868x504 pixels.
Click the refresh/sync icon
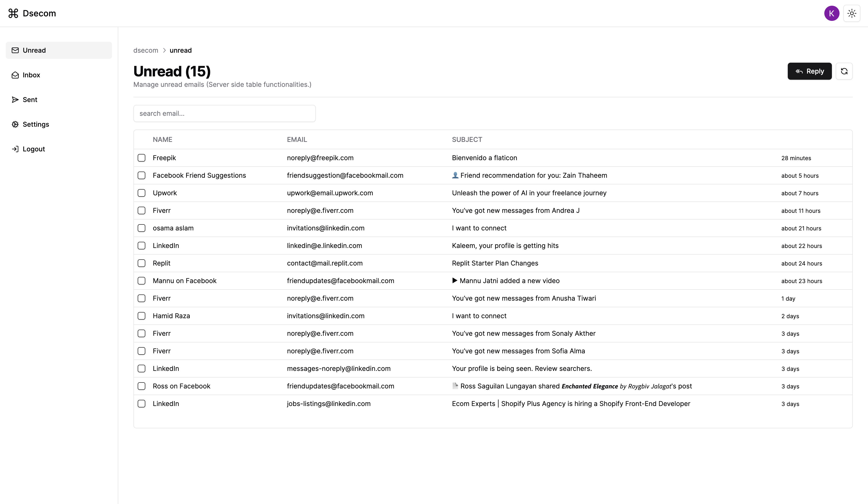844,71
